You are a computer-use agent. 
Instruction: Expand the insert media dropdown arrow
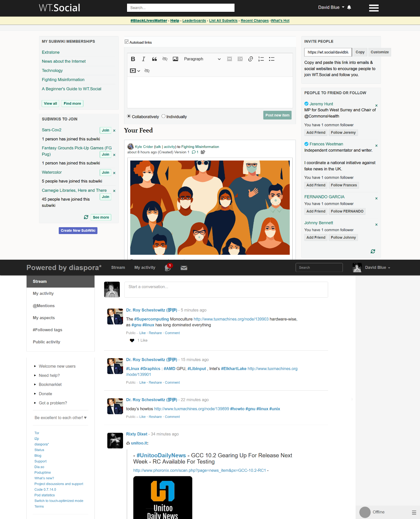[139, 71]
